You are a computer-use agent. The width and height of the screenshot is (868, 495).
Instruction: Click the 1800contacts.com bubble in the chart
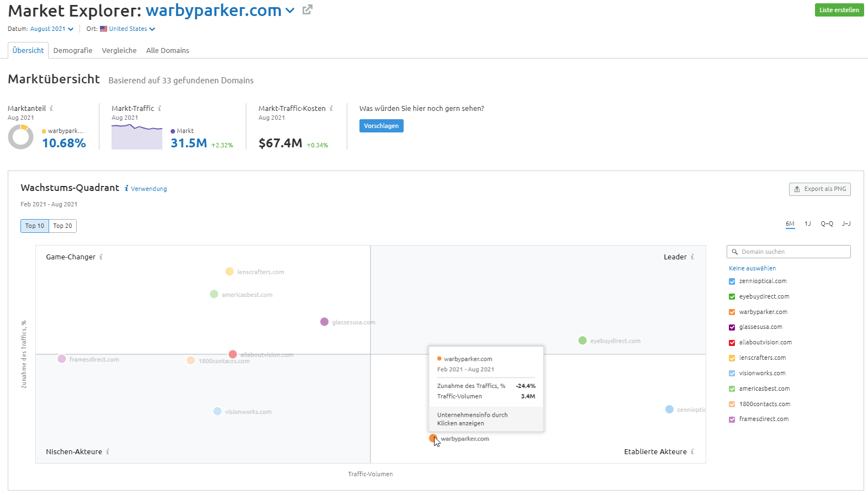coord(190,360)
